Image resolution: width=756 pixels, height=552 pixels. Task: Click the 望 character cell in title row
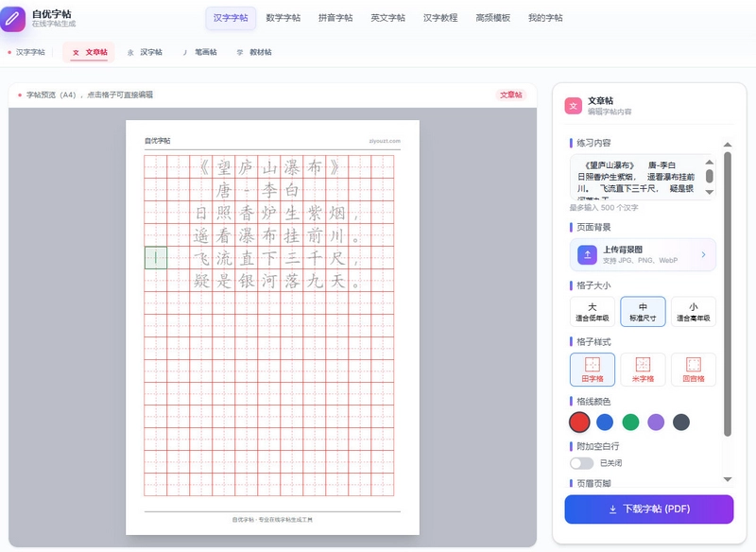224,167
